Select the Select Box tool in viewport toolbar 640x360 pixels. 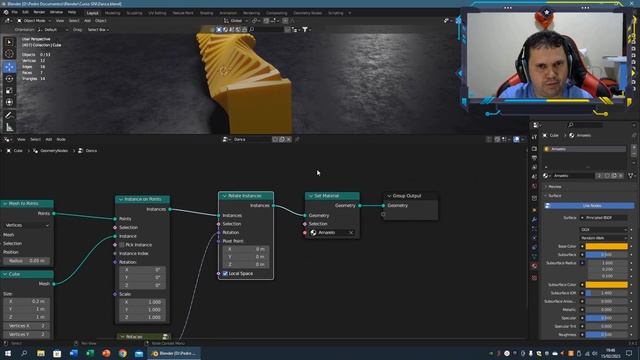9,42
